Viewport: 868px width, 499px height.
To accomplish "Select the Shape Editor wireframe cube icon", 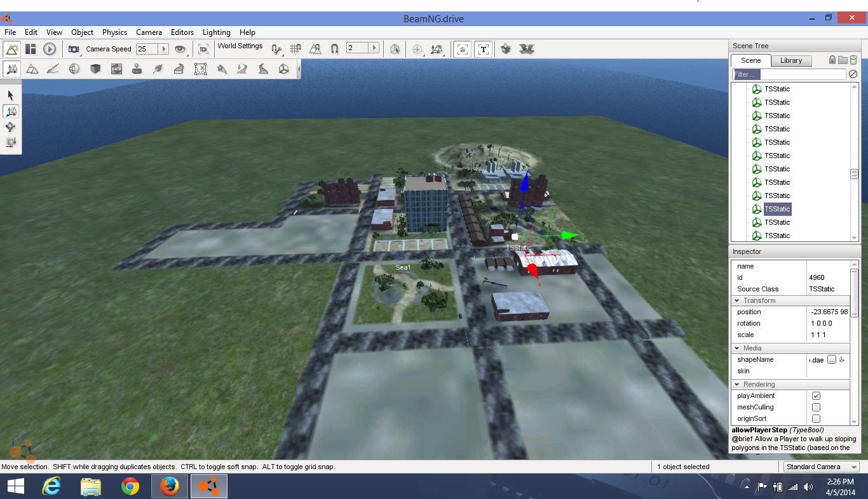I will tap(284, 69).
